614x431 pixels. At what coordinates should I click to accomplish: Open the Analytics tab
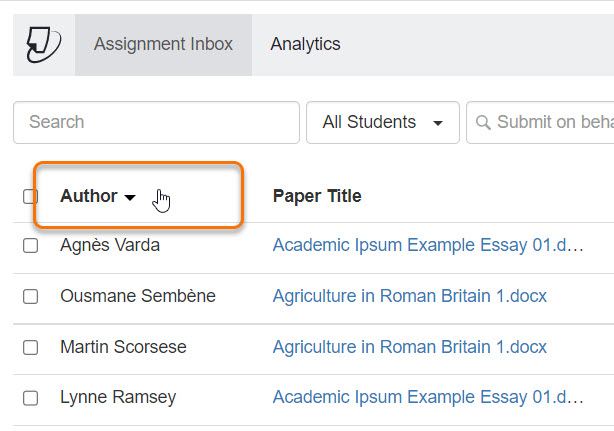pyautogui.click(x=305, y=44)
